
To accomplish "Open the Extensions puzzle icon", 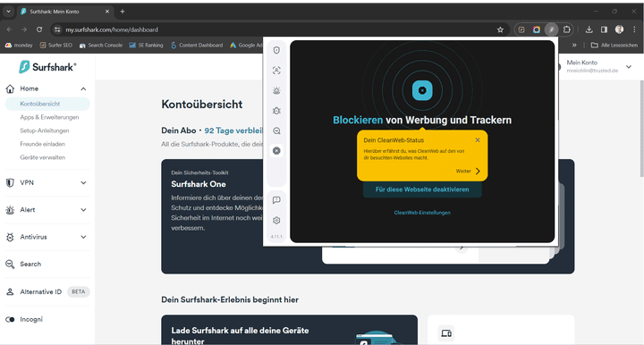I will pyautogui.click(x=567, y=29).
